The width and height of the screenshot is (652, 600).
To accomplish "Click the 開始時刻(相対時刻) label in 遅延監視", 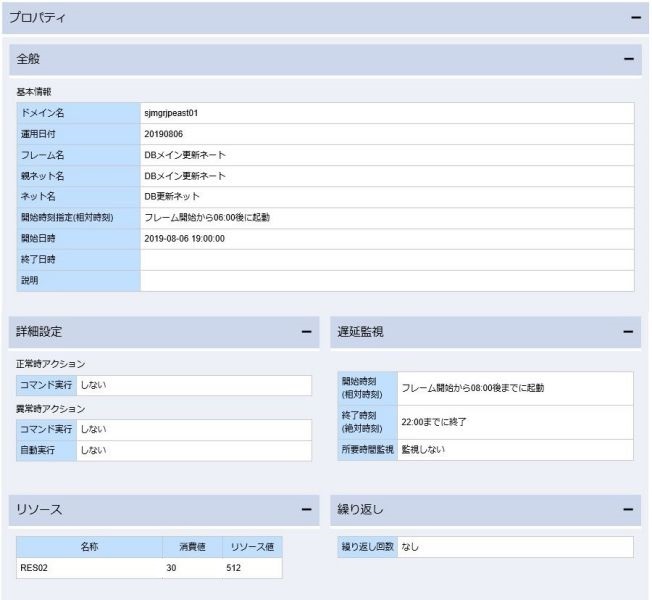I will [362, 388].
